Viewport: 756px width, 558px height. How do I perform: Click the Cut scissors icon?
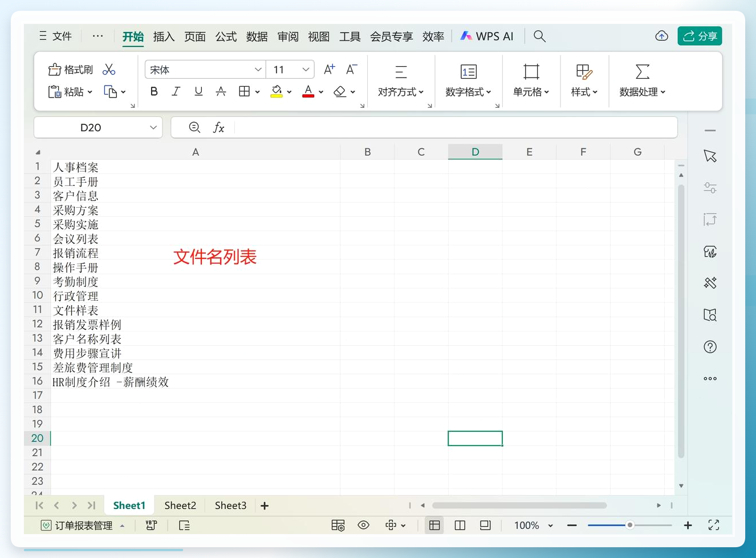point(109,70)
